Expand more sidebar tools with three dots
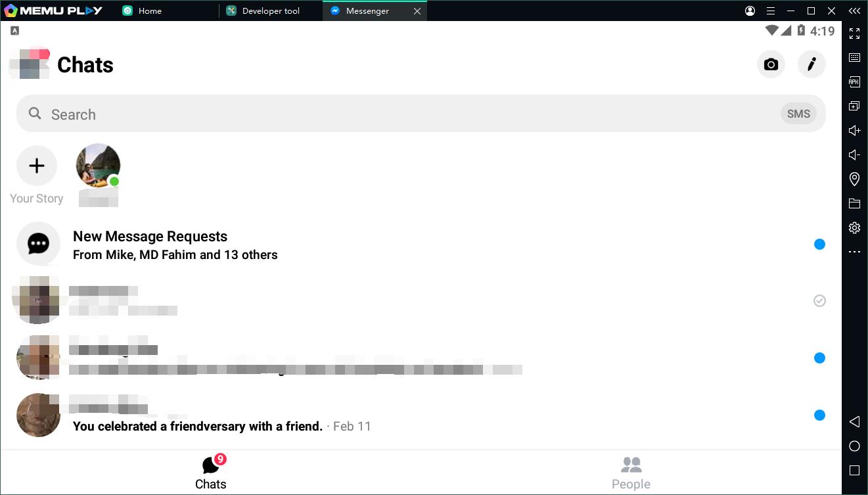The height and width of the screenshot is (495, 868). 854,252
